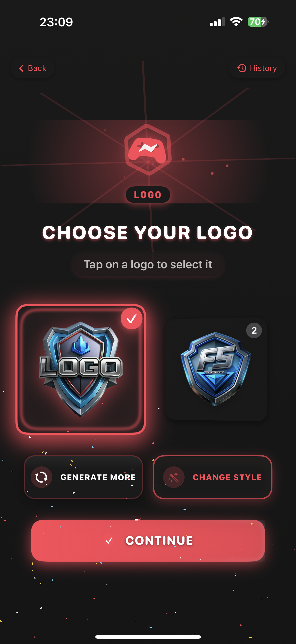Viewport: 296px width, 644px height.
Task: Tap the LOGO pill label
Action: (148, 195)
